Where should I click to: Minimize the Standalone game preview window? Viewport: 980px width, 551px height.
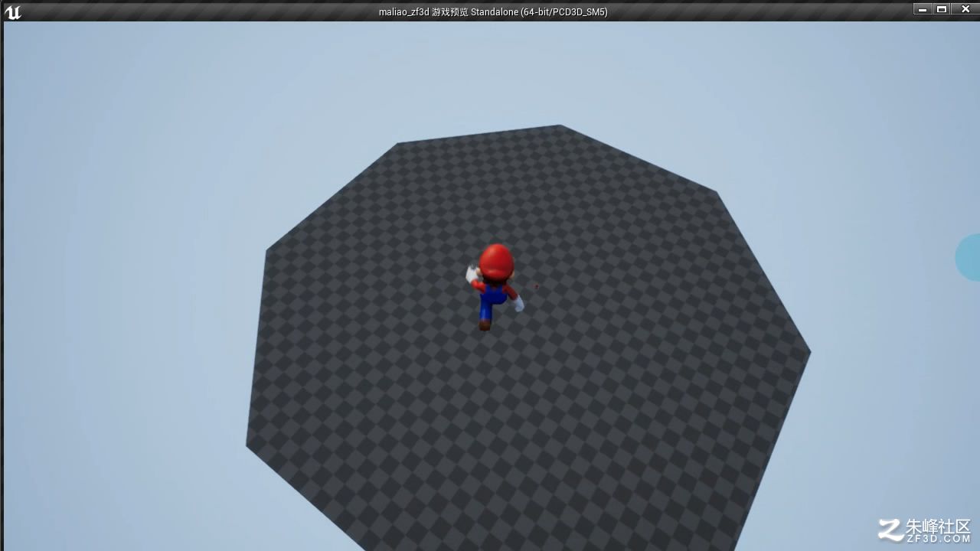pos(922,9)
